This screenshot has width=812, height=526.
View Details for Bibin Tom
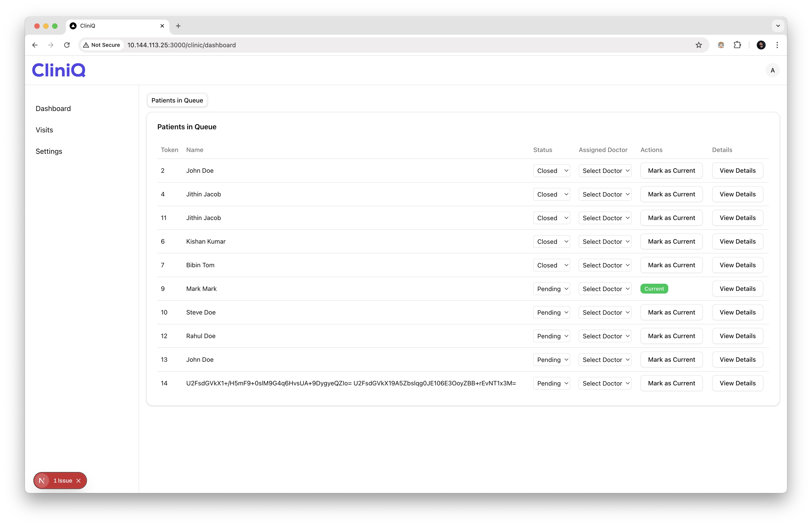pyautogui.click(x=737, y=265)
